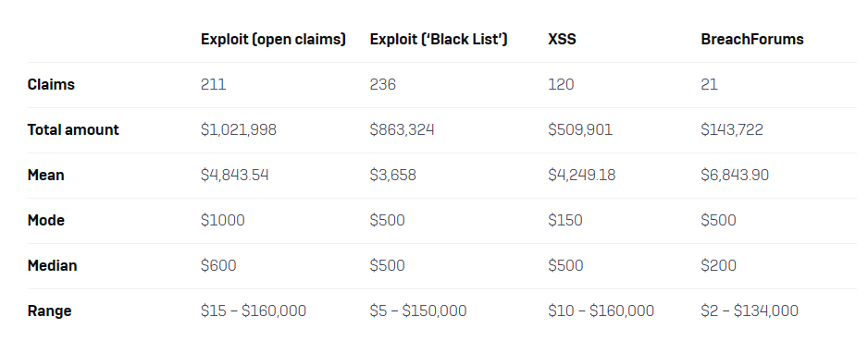Select the $6,843.90 mean value

pyautogui.click(x=735, y=176)
